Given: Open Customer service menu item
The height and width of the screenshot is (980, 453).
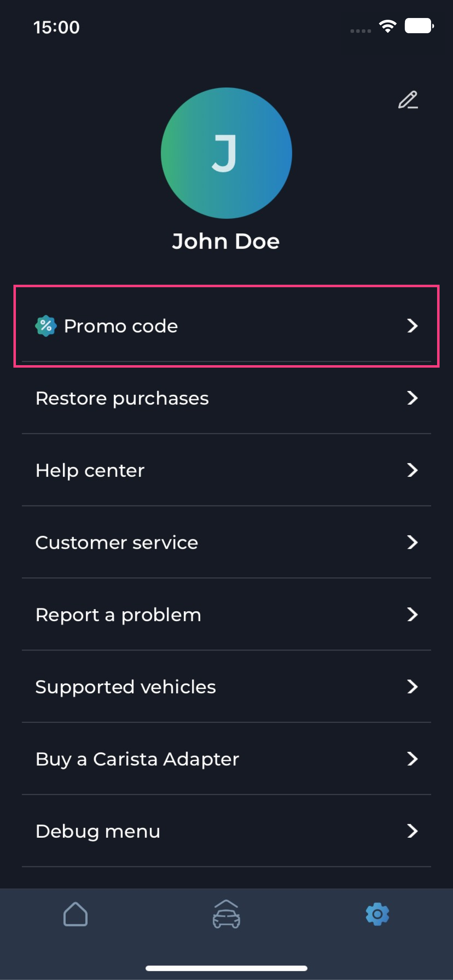Looking at the screenshot, I should tap(226, 542).
